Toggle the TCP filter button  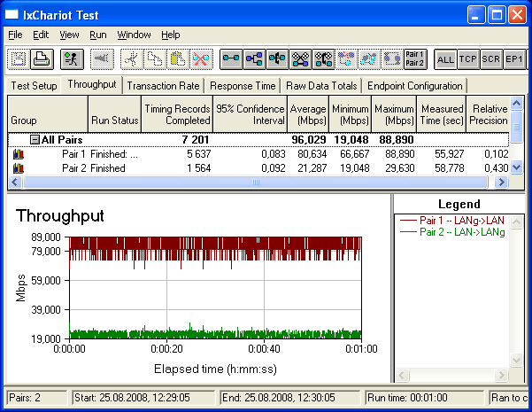[468, 59]
